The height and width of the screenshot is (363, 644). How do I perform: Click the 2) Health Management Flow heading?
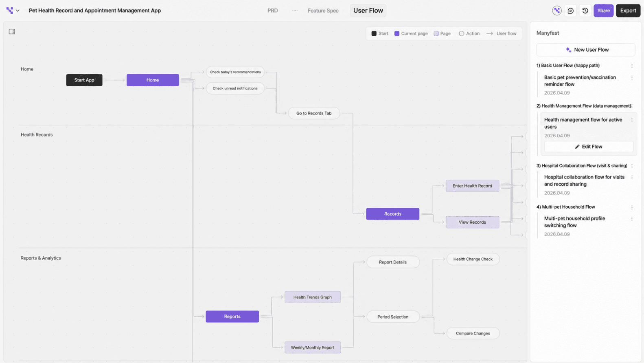coord(585,106)
